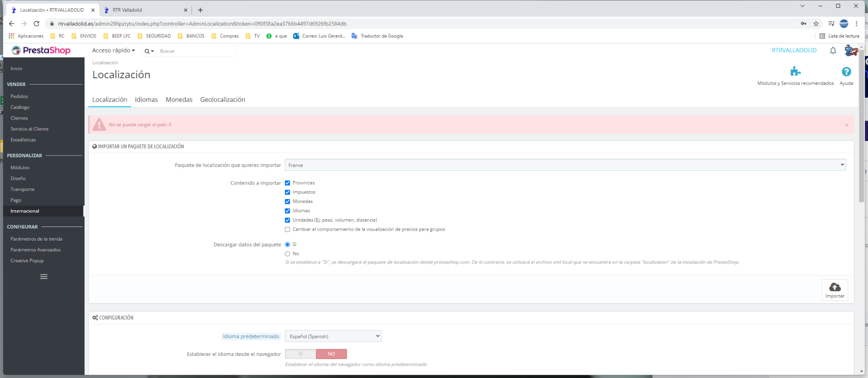Open the media control icon in toolbar
868x378 pixels.
pyautogui.click(x=831, y=24)
